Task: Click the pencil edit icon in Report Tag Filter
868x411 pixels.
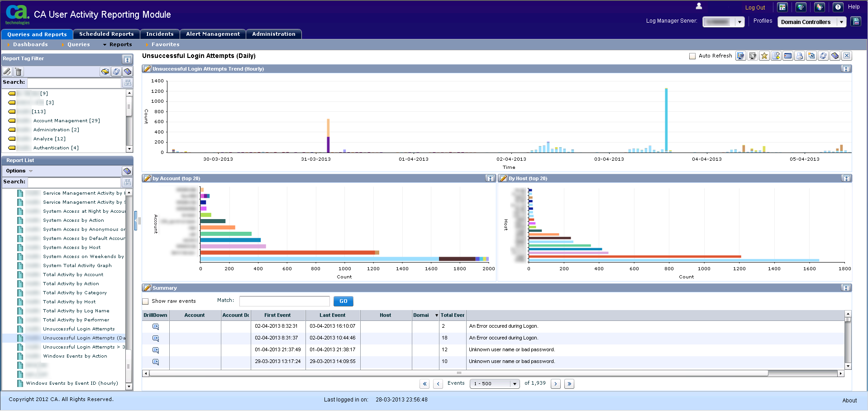Action: pos(7,72)
